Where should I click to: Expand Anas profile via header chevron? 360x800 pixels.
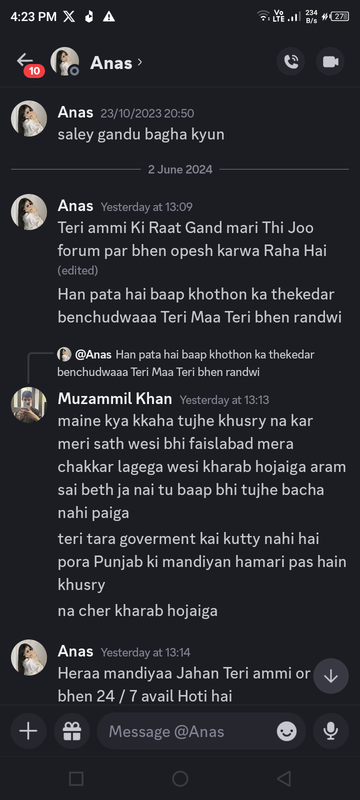pos(140,62)
